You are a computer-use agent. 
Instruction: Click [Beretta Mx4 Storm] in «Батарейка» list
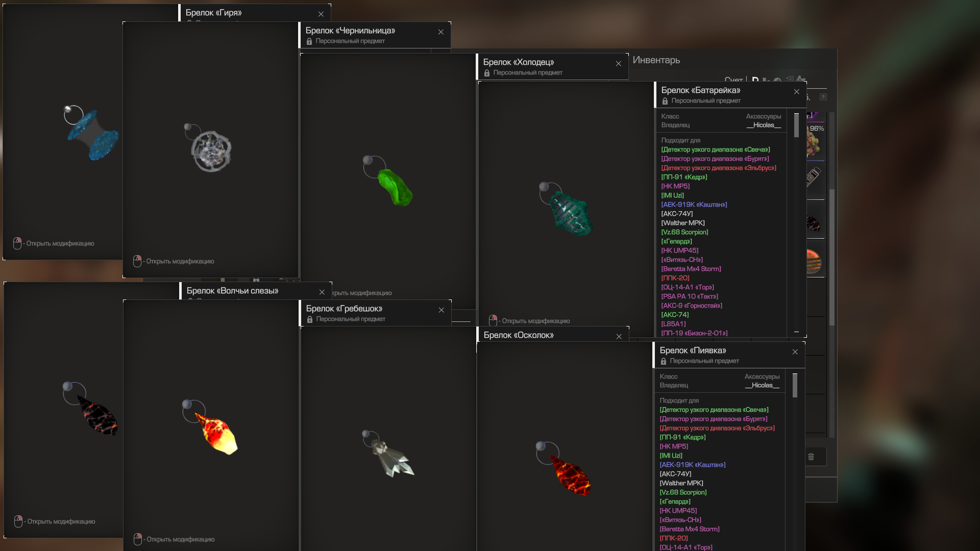coord(691,269)
